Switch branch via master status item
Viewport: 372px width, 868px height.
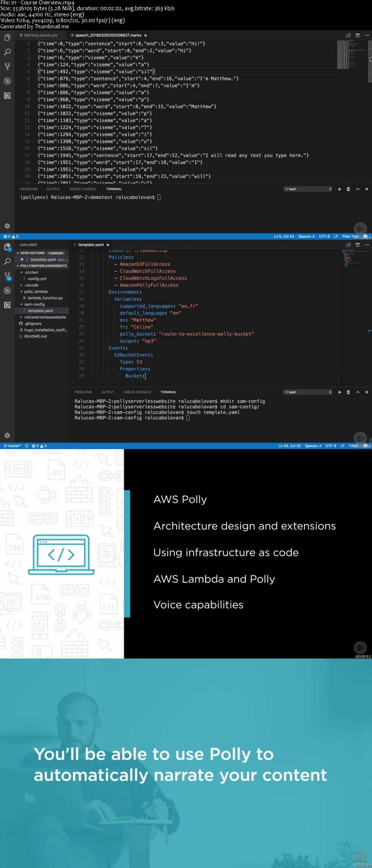click(x=12, y=446)
